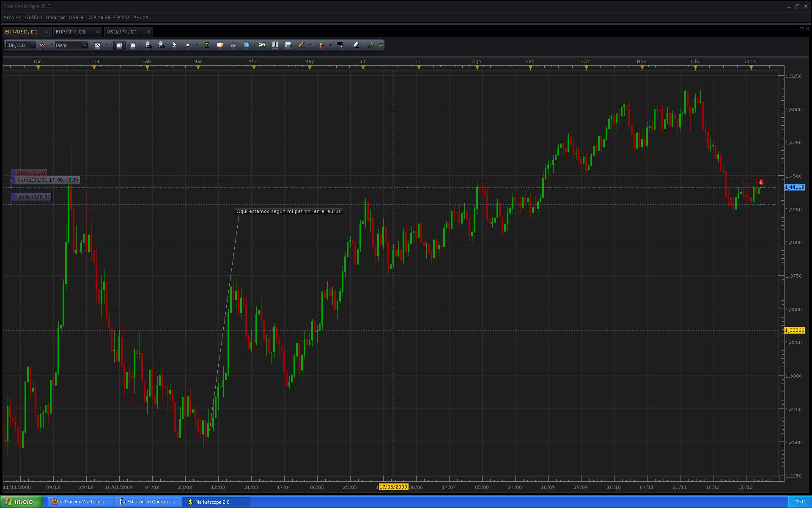Click the zoom in magnifier icon
This screenshot has height=508, width=812.
click(148, 45)
